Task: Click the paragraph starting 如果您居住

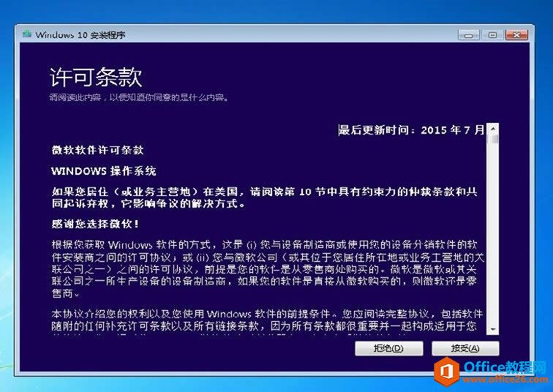Action: click(x=265, y=197)
